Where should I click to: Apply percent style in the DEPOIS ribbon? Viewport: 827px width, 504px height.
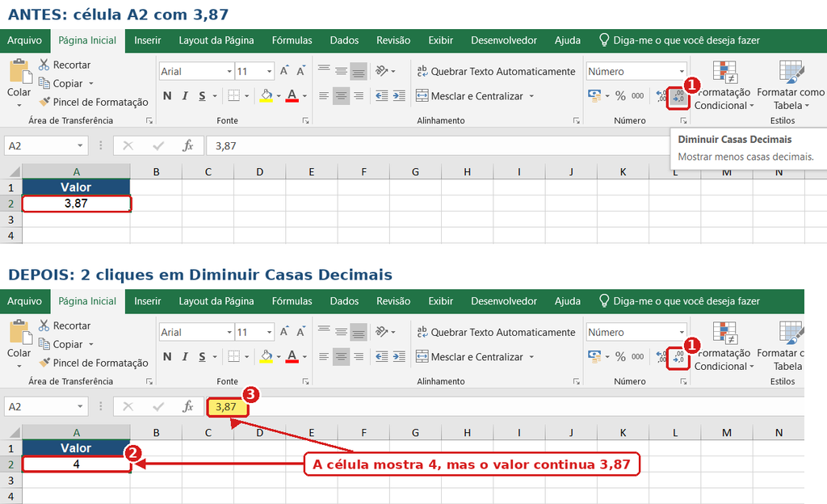point(621,357)
